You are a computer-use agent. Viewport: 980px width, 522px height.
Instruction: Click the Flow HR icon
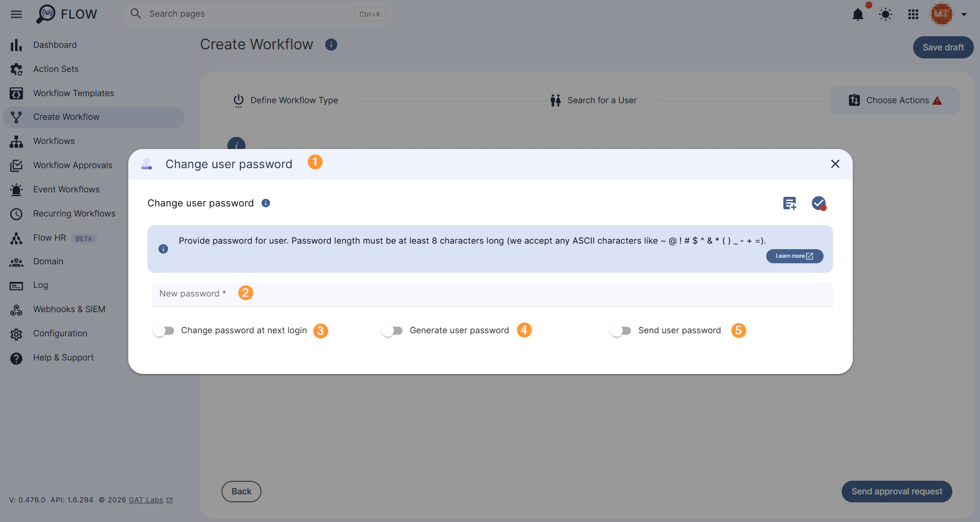17,238
